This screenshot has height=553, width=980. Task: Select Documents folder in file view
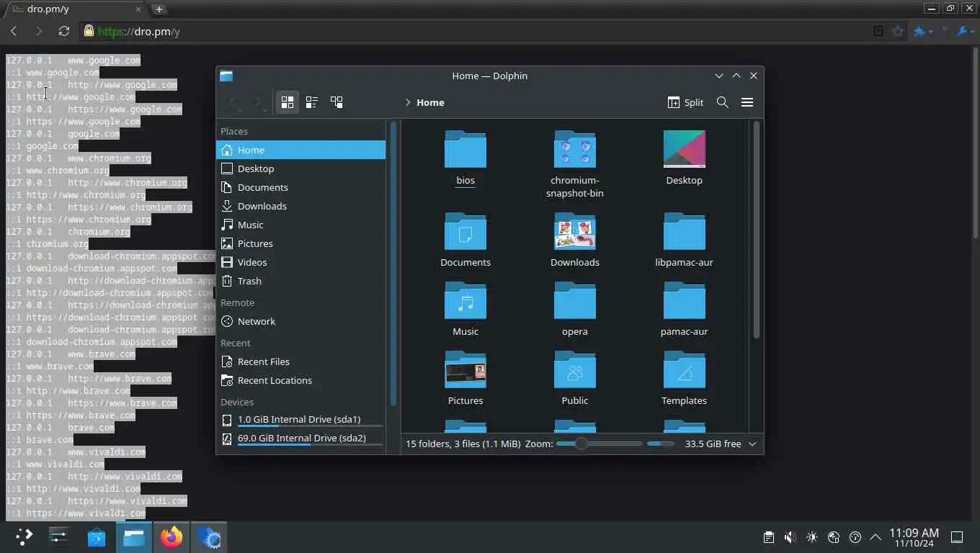click(x=465, y=240)
